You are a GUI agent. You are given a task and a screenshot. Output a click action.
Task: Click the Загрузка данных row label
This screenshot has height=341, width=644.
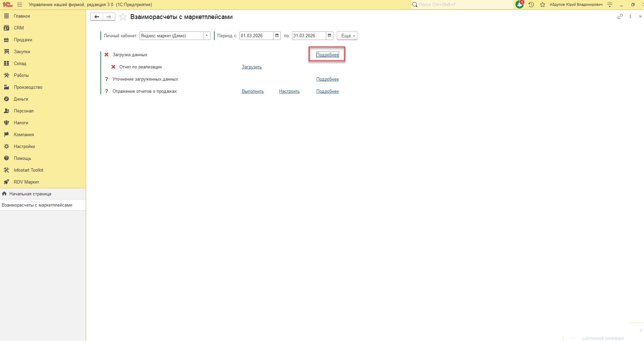130,55
